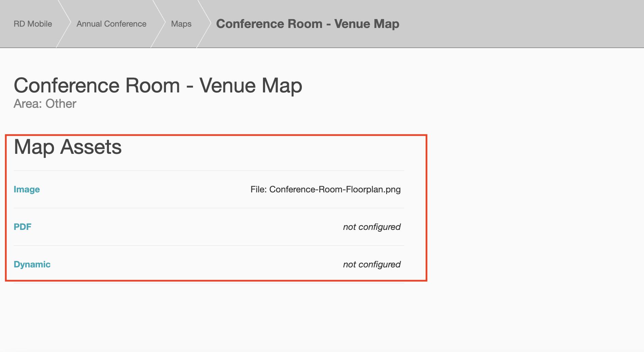Open the Maps breadcrumb
Image resolution: width=644 pixels, height=352 pixels.
click(x=181, y=24)
